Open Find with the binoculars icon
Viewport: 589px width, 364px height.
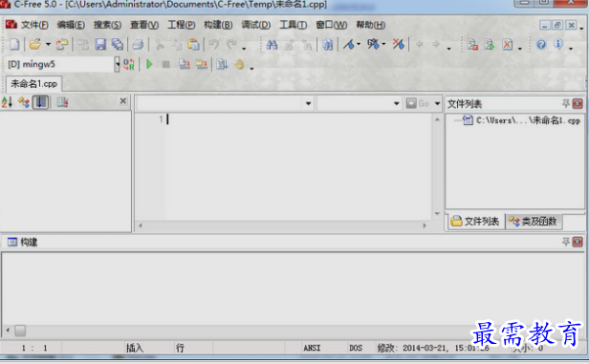[x=272, y=45]
